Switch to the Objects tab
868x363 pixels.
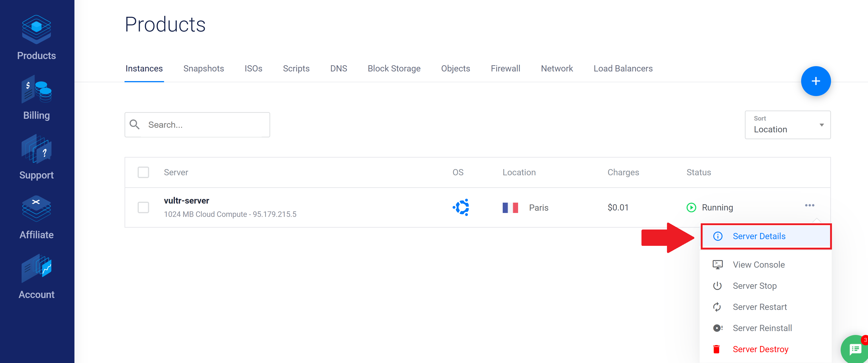(455, 69)
